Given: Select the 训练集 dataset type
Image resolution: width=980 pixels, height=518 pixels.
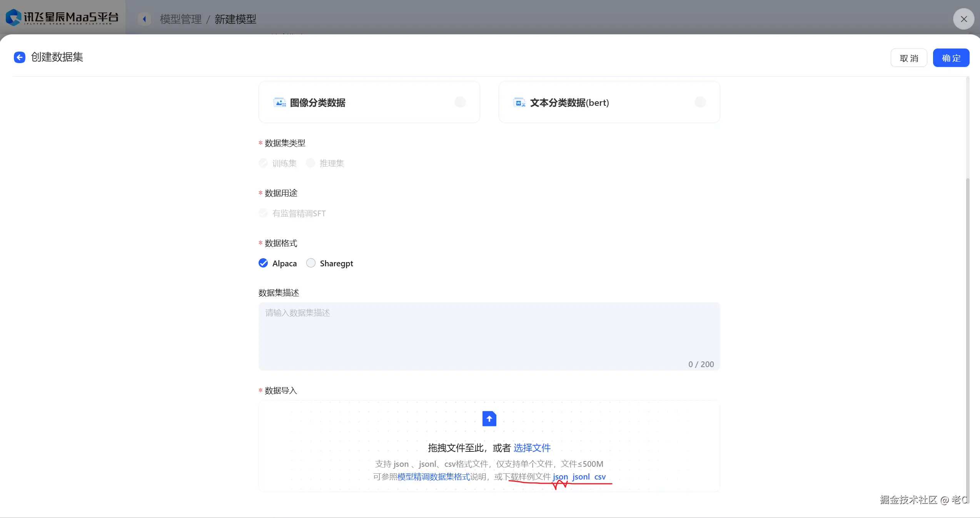Looking at the screenshot, I should (263, 163).
